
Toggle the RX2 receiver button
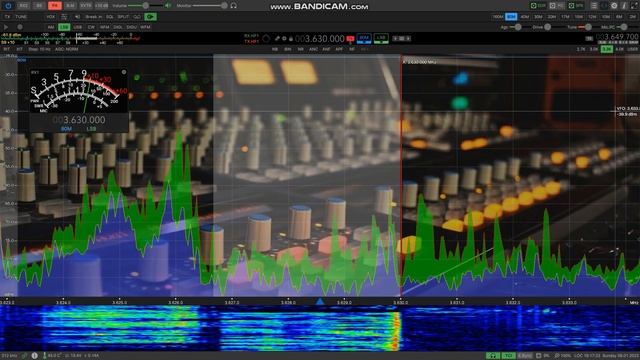[x=24, y=6]
